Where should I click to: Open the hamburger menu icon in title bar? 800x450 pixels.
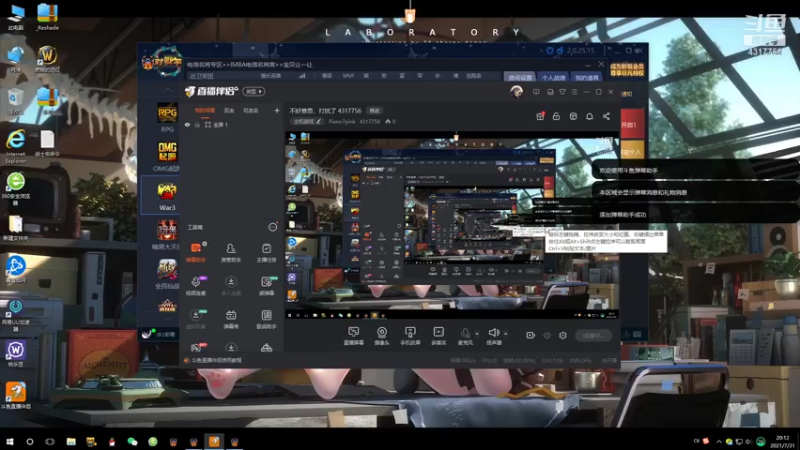coord(574,92)
